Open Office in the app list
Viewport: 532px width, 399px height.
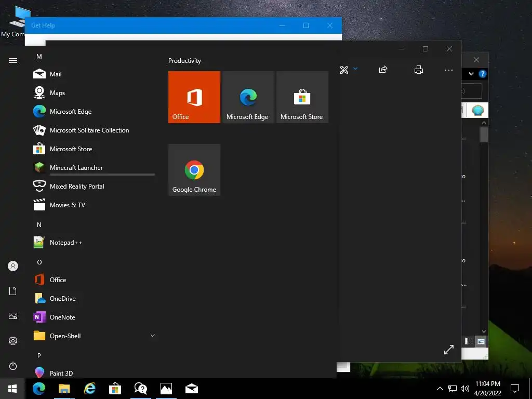(x=94, y=280)
